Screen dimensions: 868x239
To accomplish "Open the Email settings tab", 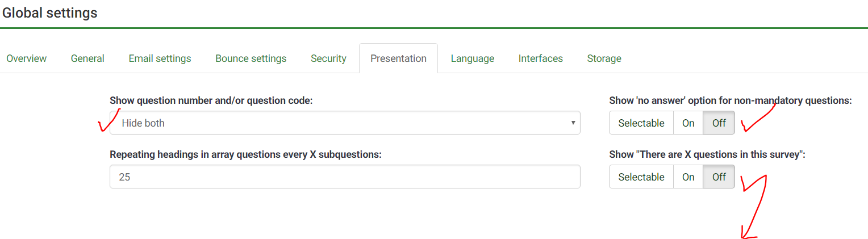I will [160, 58].
